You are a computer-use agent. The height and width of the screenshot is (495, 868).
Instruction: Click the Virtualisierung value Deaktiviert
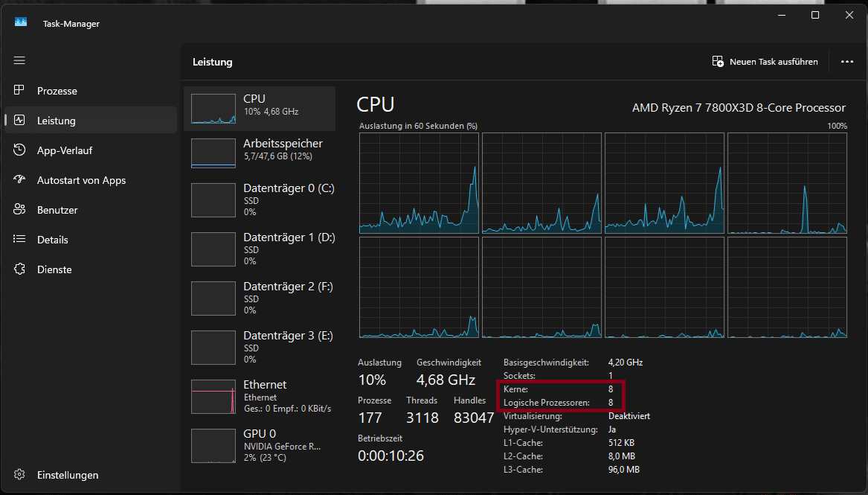(x=629, y=416)
